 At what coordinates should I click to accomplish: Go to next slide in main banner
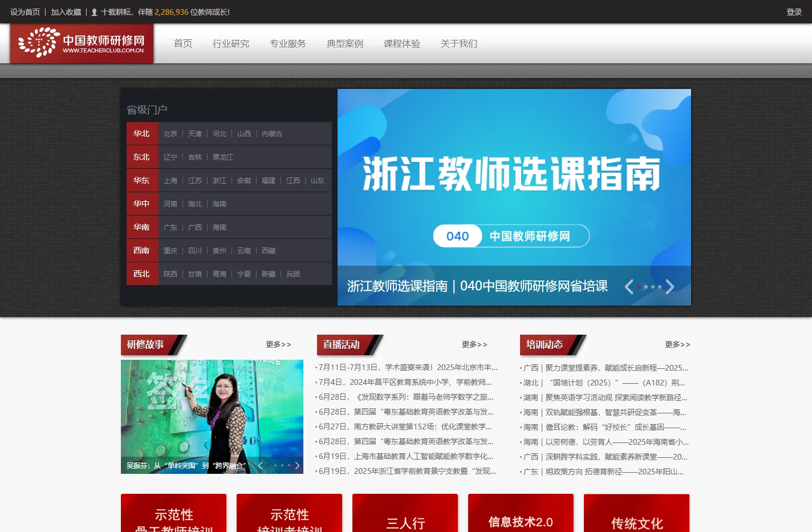pyautogui.click(x=670, y=287)
